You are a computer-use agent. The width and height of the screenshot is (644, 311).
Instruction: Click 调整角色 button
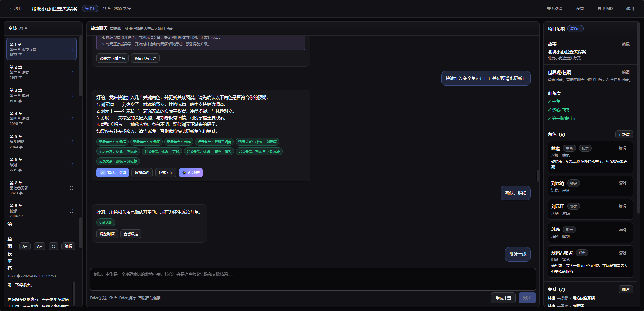[x=142, y=173]
